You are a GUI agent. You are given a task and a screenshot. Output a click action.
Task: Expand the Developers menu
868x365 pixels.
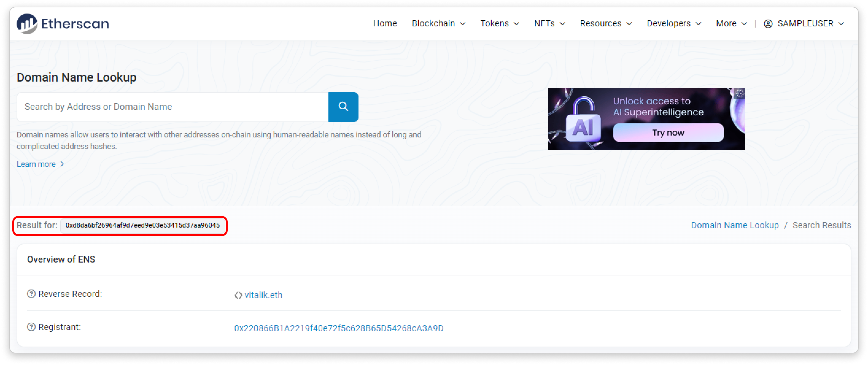[x=674, y=24]
